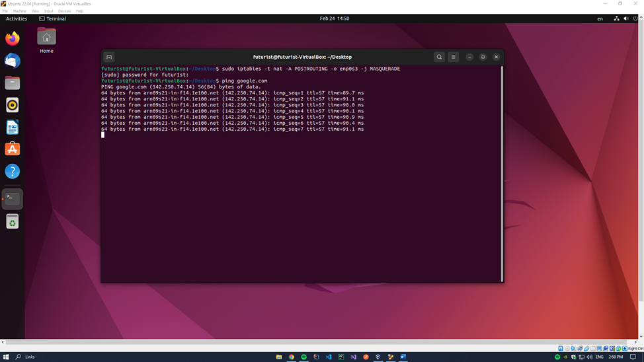Screen dimensions: 644x362
Task: Open the Windows volume tray icon
Action: tap(589, 357)
